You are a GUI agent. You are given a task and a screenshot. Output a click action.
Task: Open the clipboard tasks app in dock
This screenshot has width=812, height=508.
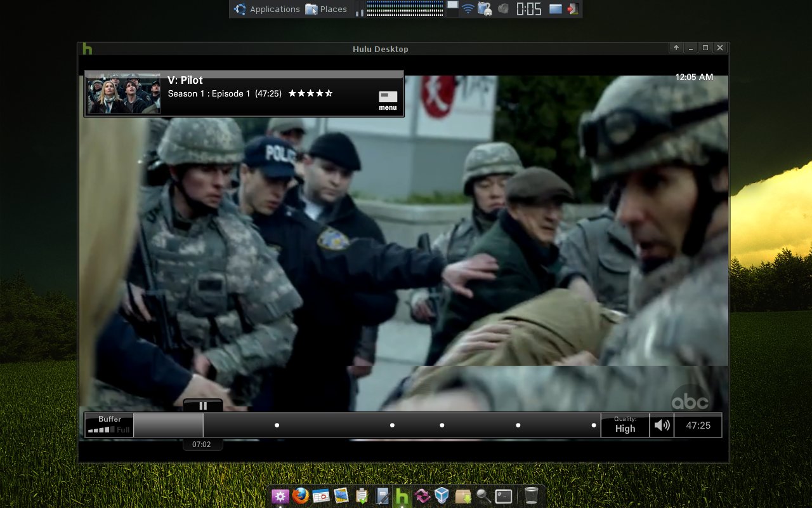(x=362, y=496)
